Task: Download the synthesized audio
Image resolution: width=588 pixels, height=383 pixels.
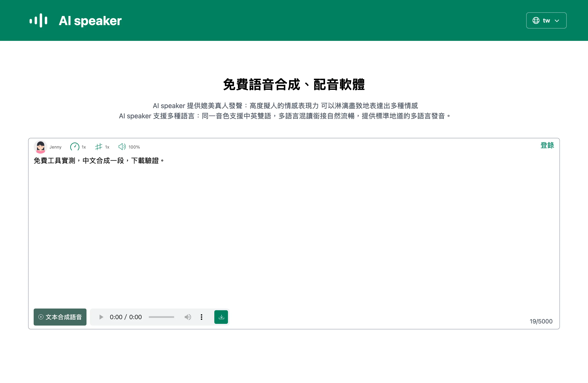Action: (x=221, y=317)
